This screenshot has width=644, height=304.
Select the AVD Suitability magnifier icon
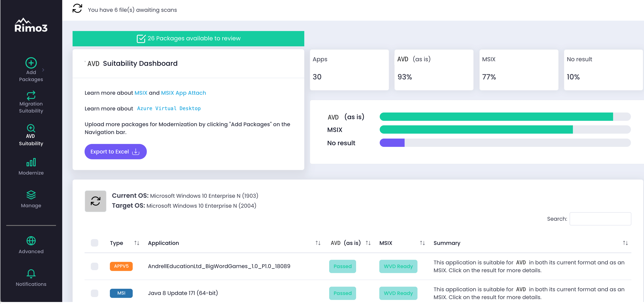[x=31, y=128]
